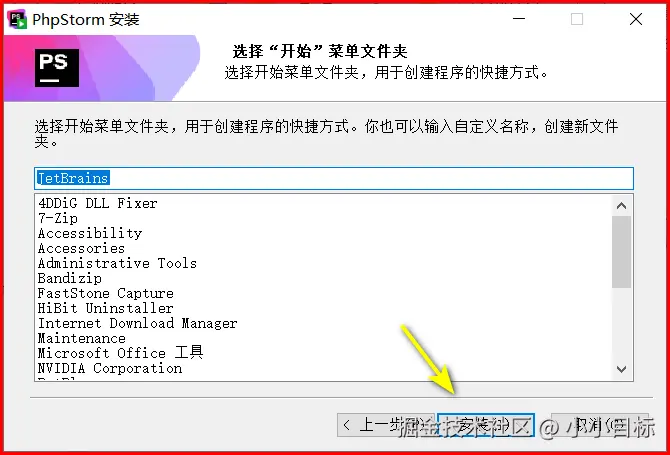Click the scrollbar down arrow in the folder list
670x455 pixels.
[621, 369]
